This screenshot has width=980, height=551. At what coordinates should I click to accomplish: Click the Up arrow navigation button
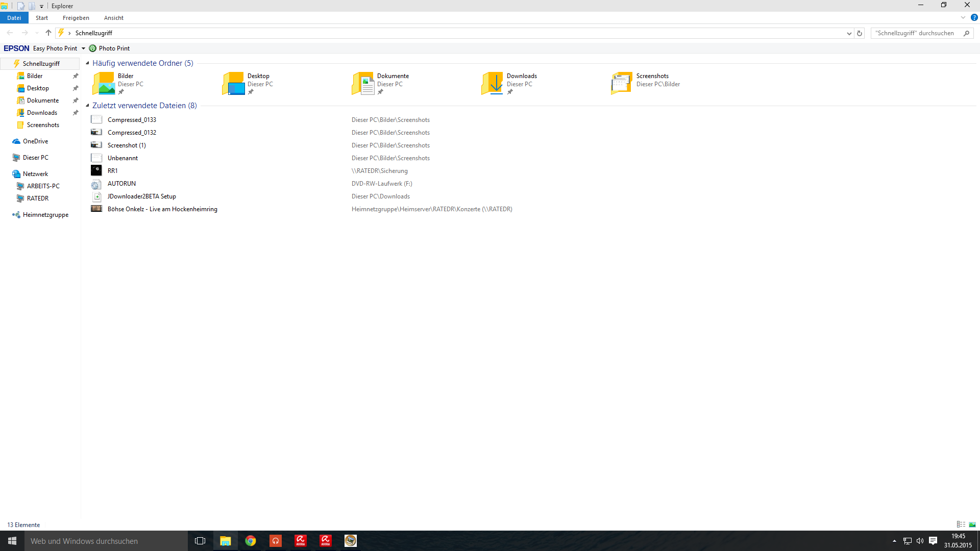coord(48,33)
